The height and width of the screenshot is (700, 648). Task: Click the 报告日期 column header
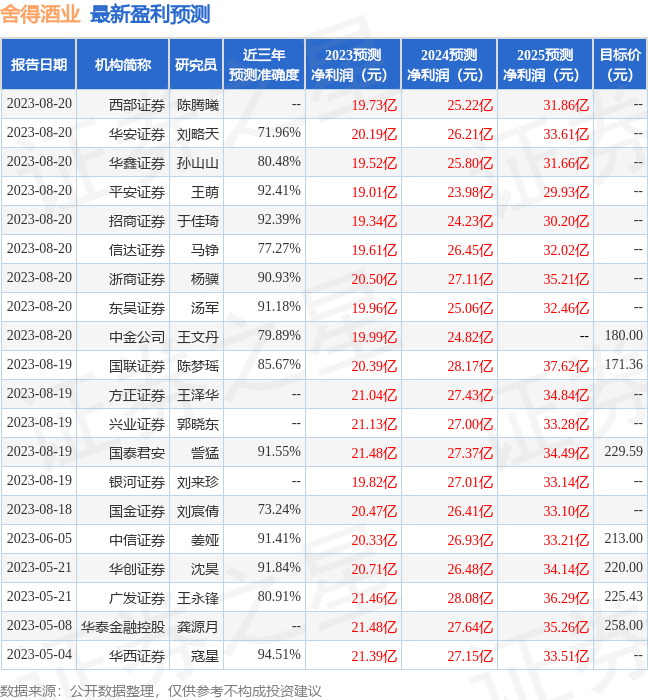click(x=39, y=65)
